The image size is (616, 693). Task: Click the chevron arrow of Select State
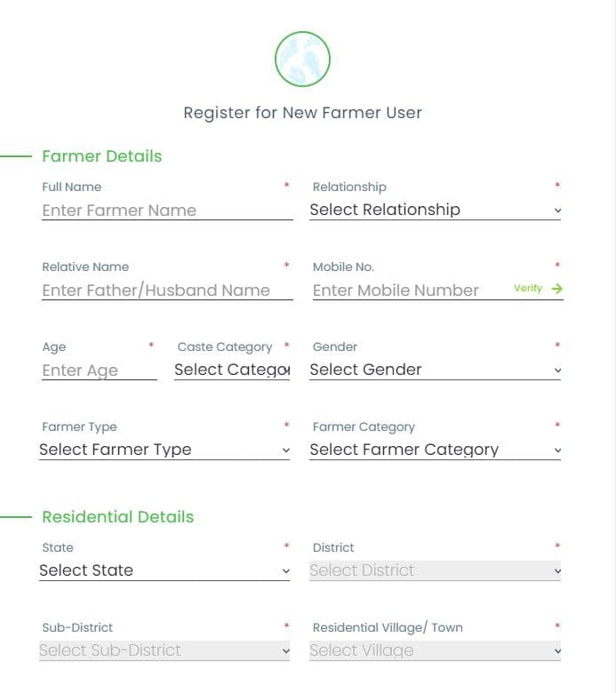[x=285, y=572]
